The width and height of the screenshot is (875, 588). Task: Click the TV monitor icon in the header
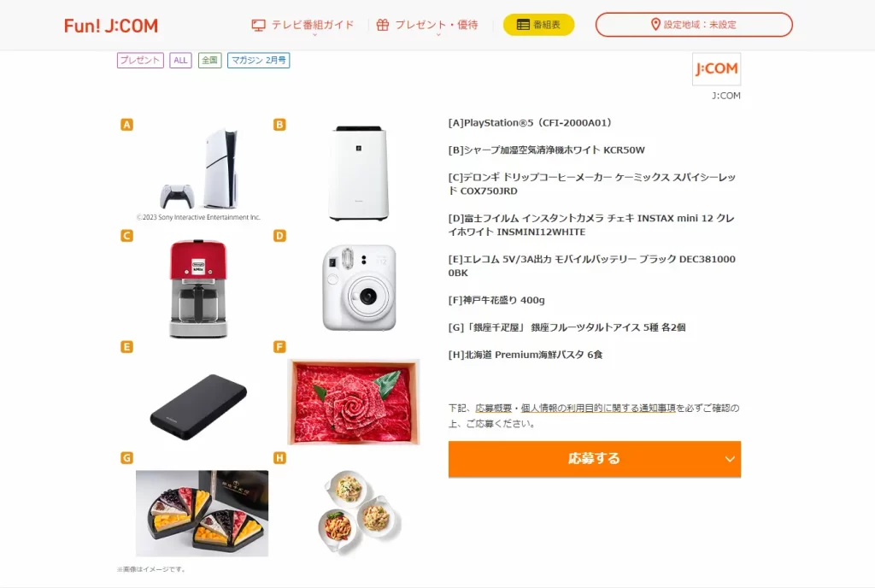point(258,25)
